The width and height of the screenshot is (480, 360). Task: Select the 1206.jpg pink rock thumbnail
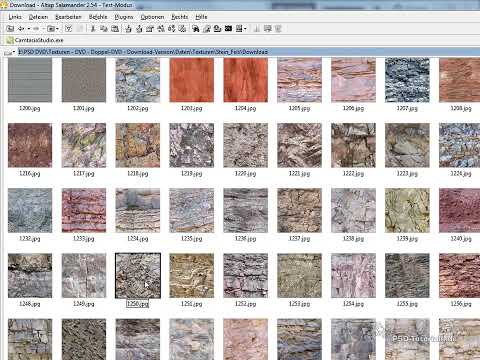pyautogui.click(x=353, y=80)
